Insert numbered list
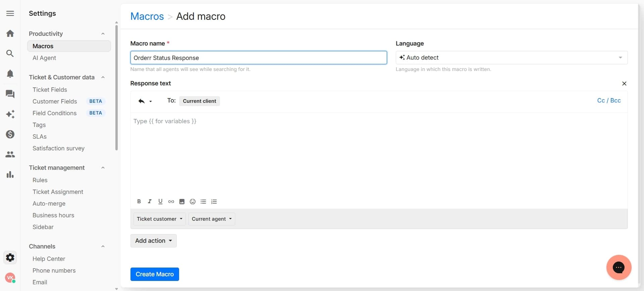This screenshot has height=291, width=644. click(x=214, y=202)
